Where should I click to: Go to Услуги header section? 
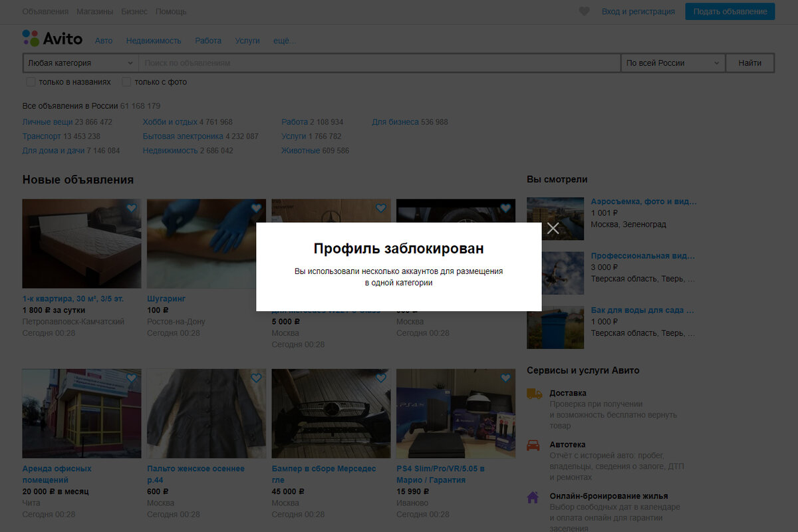click(x=247, y=41)
